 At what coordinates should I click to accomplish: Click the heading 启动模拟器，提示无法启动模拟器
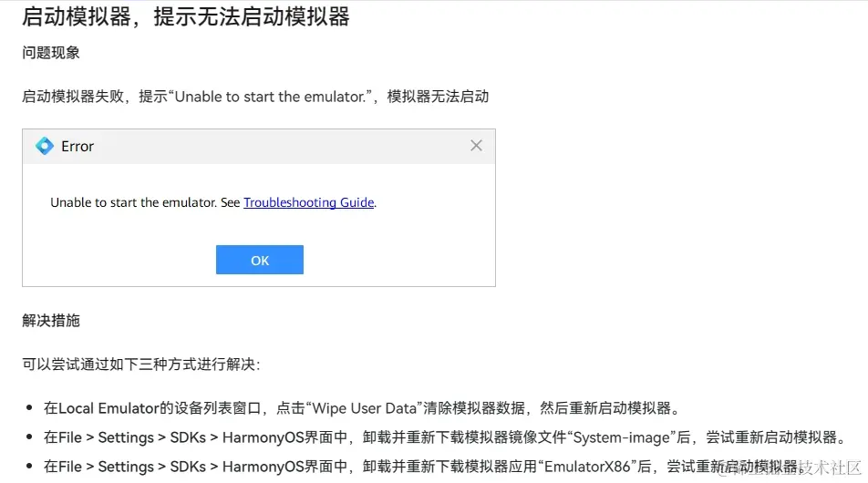(x=186, y=16)
